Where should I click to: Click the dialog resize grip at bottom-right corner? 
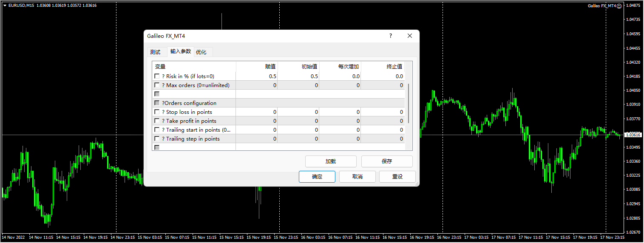[x=417, y=184]
